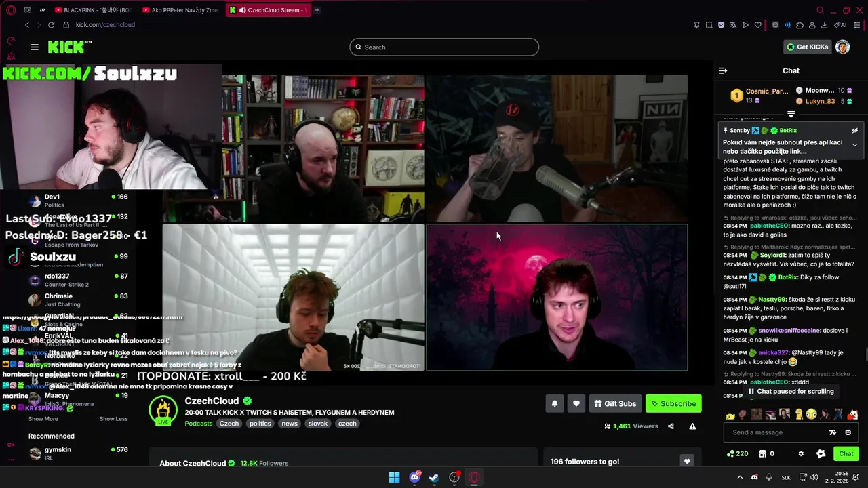Open the chat identity star icon
868x488 pixels.
[821, 453]
